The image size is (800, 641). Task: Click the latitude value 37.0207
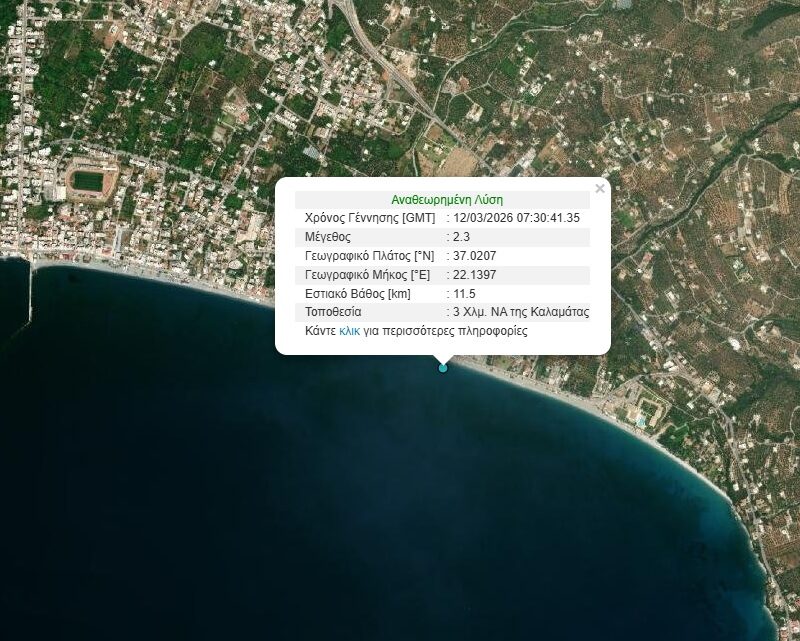474,256
